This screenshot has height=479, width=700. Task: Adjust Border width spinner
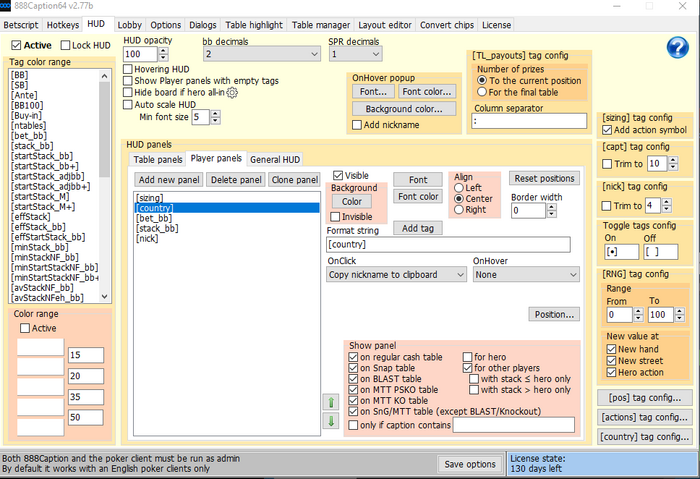(x=552, y=210)
